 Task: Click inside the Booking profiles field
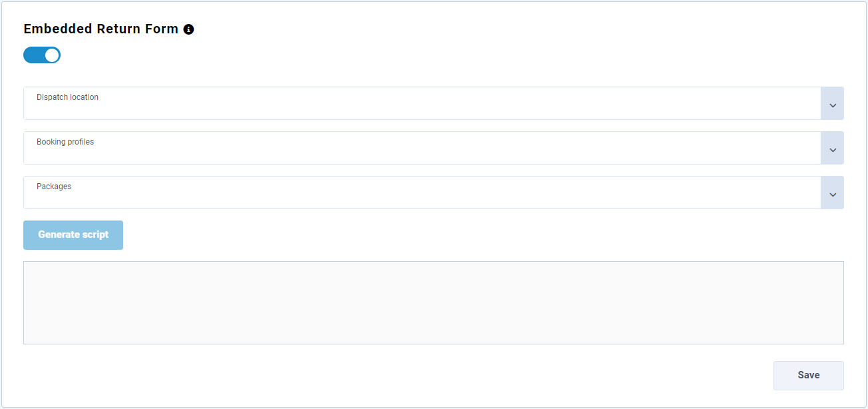422,148
